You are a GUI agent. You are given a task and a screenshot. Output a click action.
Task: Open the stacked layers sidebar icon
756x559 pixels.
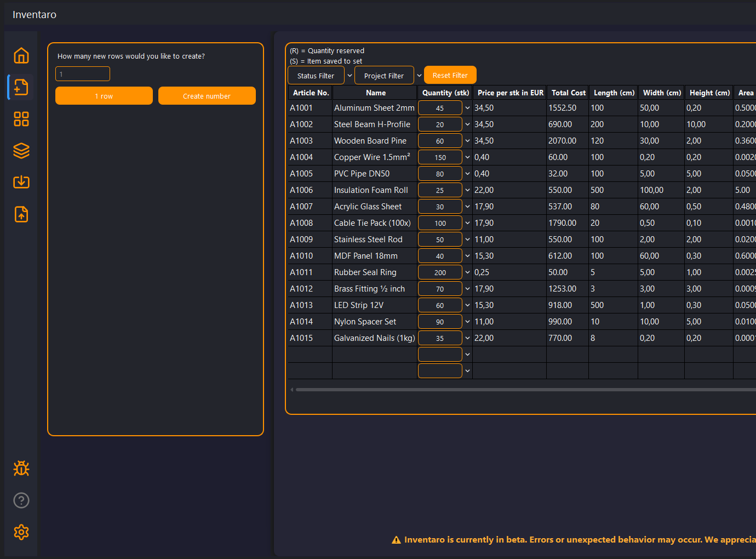click(x=21, y=151)
